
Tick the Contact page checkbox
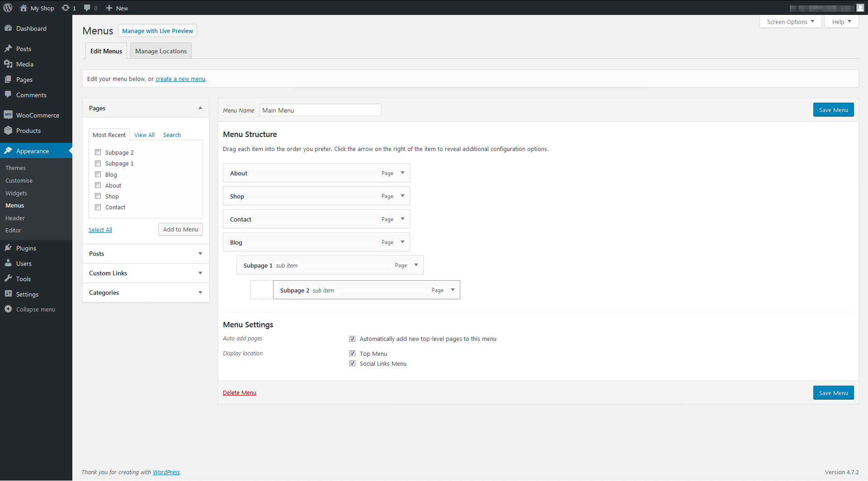[98, 207]
